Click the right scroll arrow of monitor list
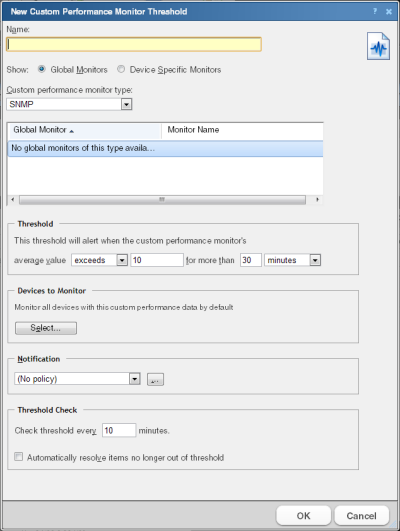The height and width of the screenshot is (531, 400). [317, 199]
